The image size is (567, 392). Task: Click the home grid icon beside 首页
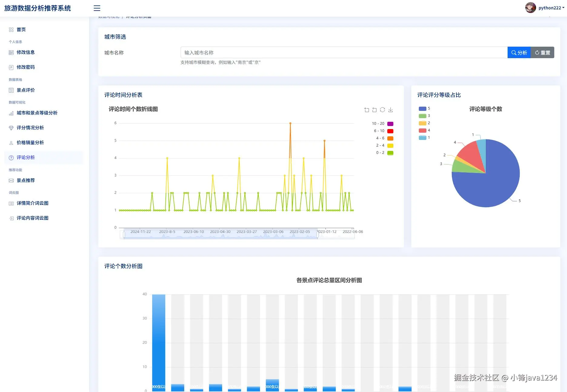pyautogui.click(x=11, y=30)
